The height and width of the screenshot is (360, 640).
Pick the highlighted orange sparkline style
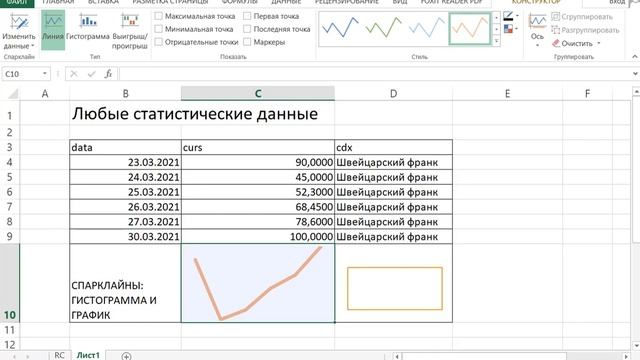(470, 29)
